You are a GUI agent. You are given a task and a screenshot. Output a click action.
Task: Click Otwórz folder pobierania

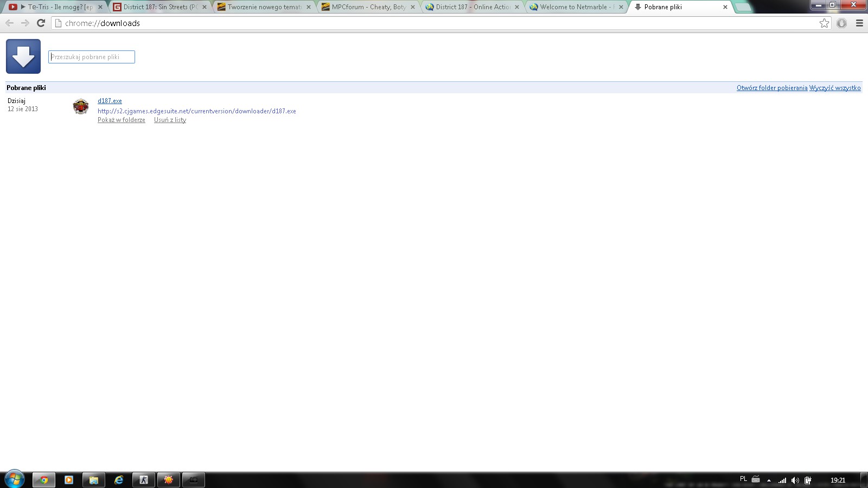772,88
